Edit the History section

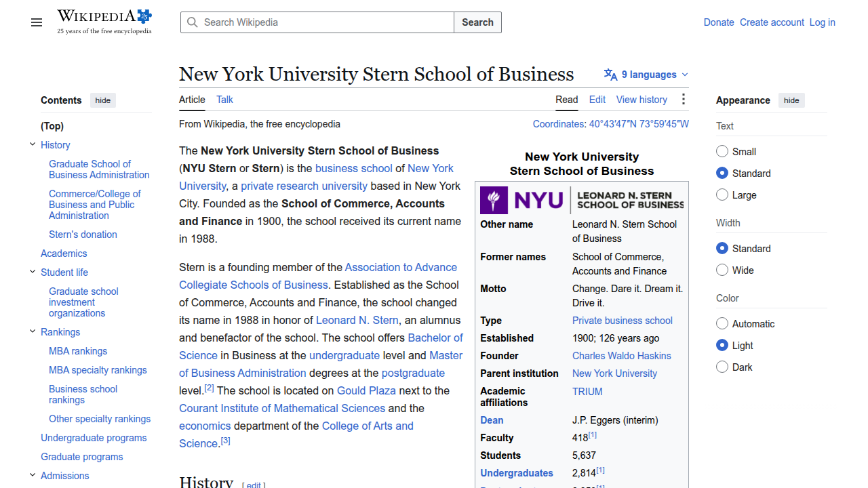tap(254, 485)
